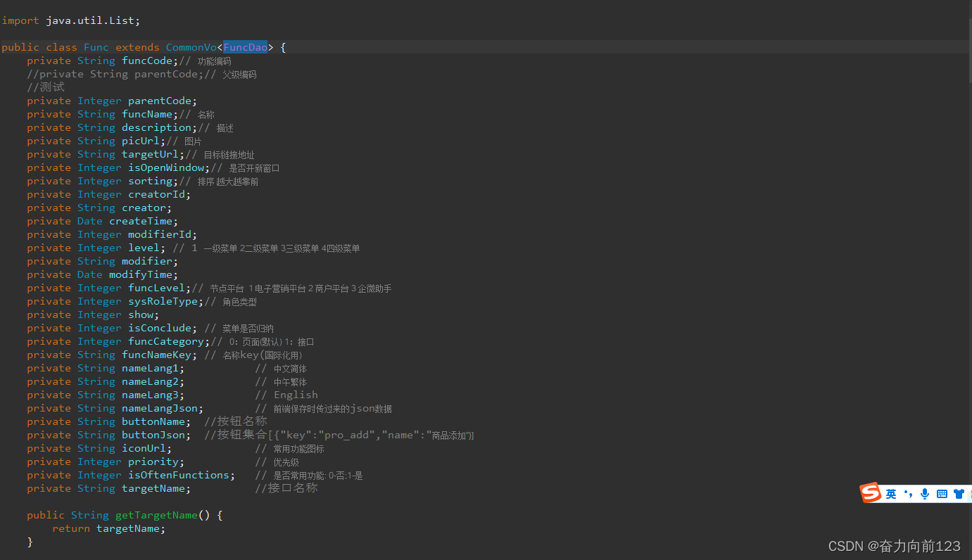This screenshot has height=560, width=972.
Task: Click the sorting field name
Action: pos(150,181)
